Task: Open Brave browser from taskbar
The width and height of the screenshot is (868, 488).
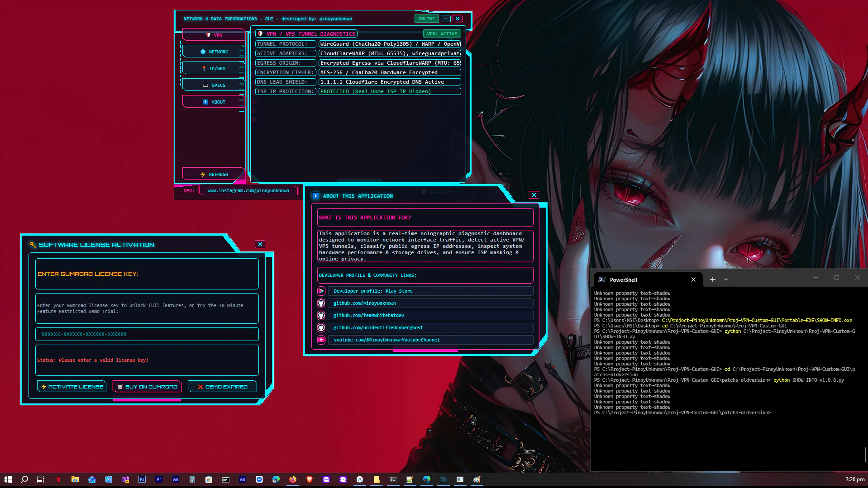Action: tap(310, 479)
